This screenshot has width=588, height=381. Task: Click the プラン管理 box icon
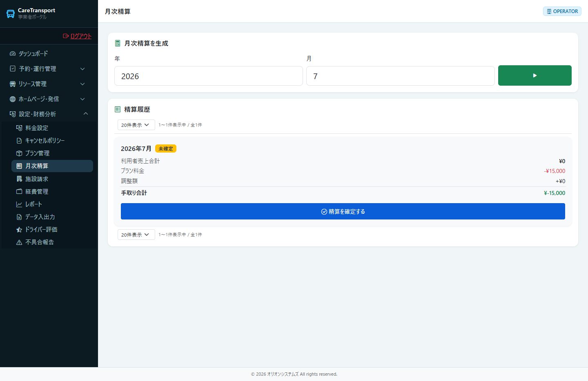[x=19, y=153]
